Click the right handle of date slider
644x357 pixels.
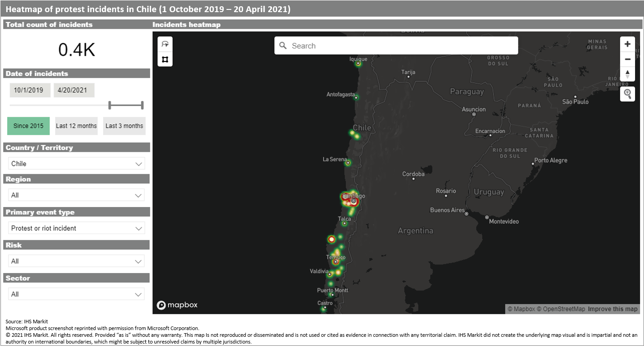coord(142,106)
